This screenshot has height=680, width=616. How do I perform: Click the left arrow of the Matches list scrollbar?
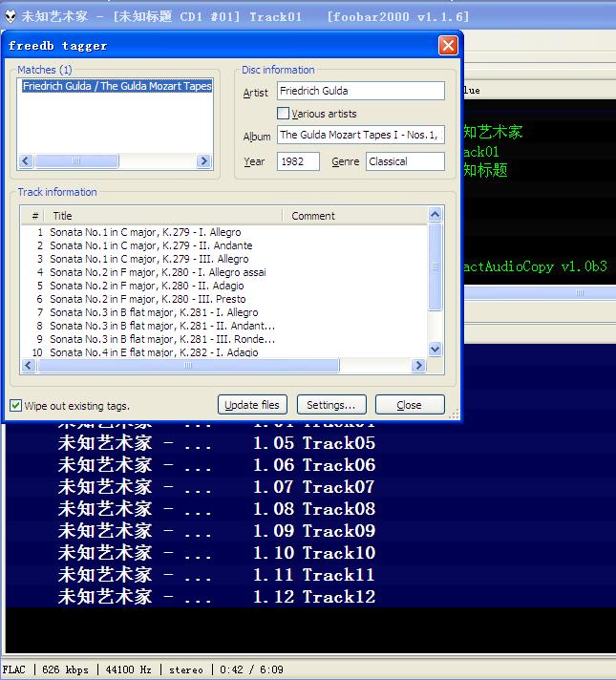pos(26,160)
